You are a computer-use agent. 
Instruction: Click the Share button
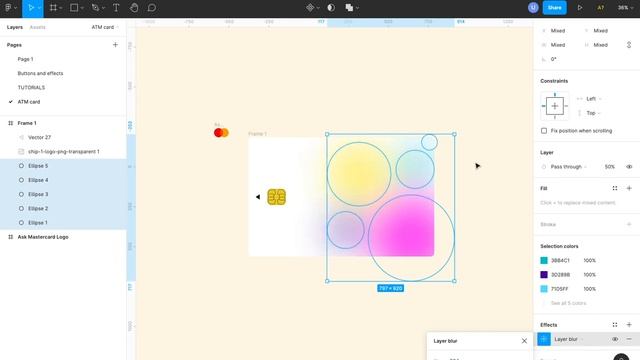click(554, 8)
